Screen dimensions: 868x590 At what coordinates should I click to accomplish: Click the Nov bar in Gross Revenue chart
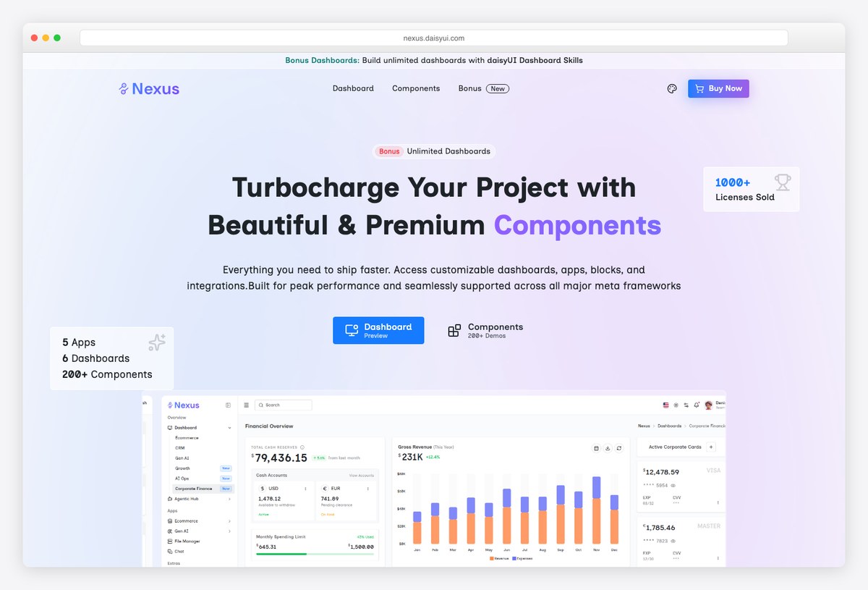click(x=596, y=510)
